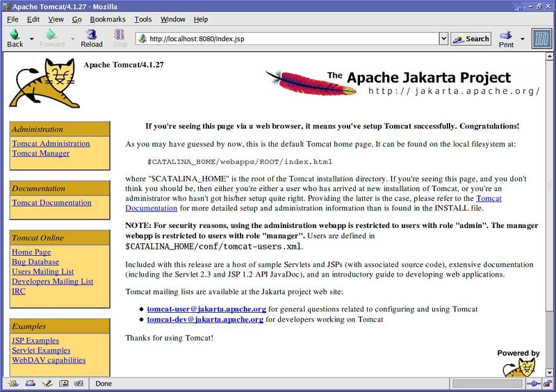Follow the Home Page link
The width and height of the screenshot is (556, 392).
31,252
